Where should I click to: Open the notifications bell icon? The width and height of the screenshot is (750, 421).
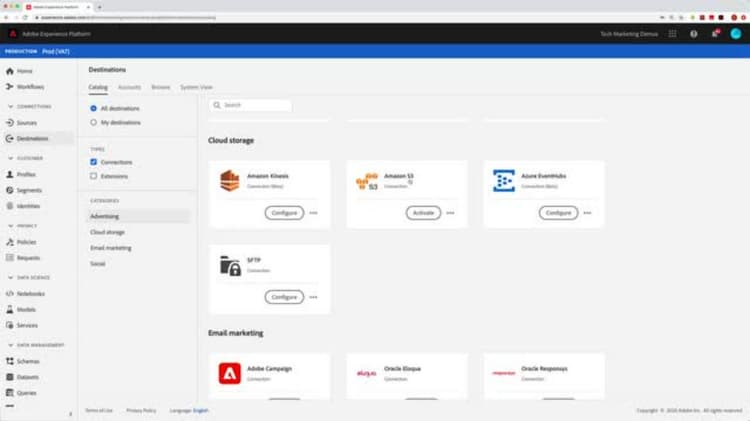[715, 33]
